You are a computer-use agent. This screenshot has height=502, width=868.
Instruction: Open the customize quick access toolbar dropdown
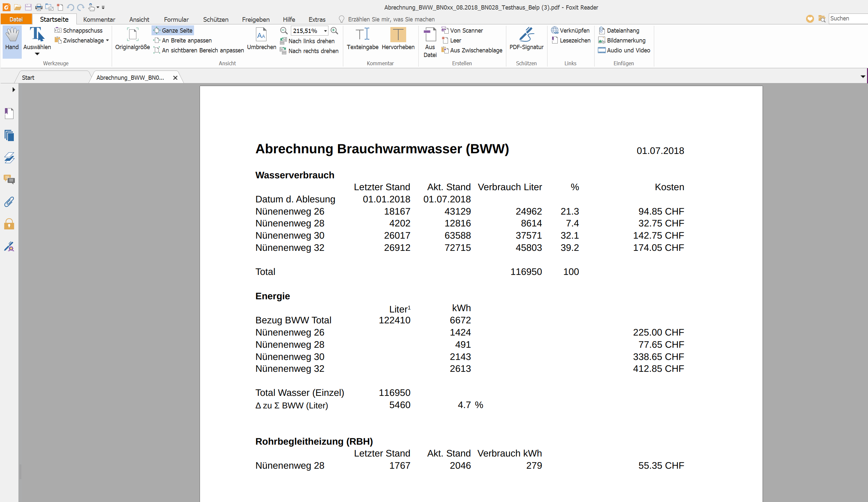click(x=103, y=7)
